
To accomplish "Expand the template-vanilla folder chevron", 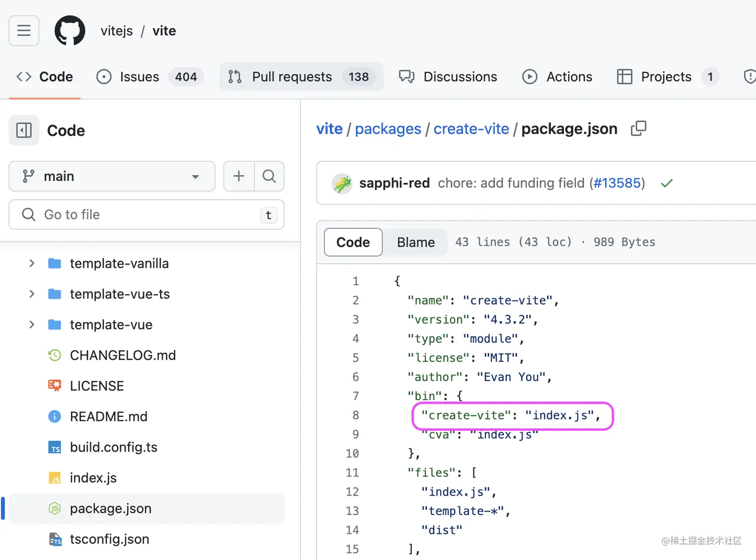I will (31, 263).
